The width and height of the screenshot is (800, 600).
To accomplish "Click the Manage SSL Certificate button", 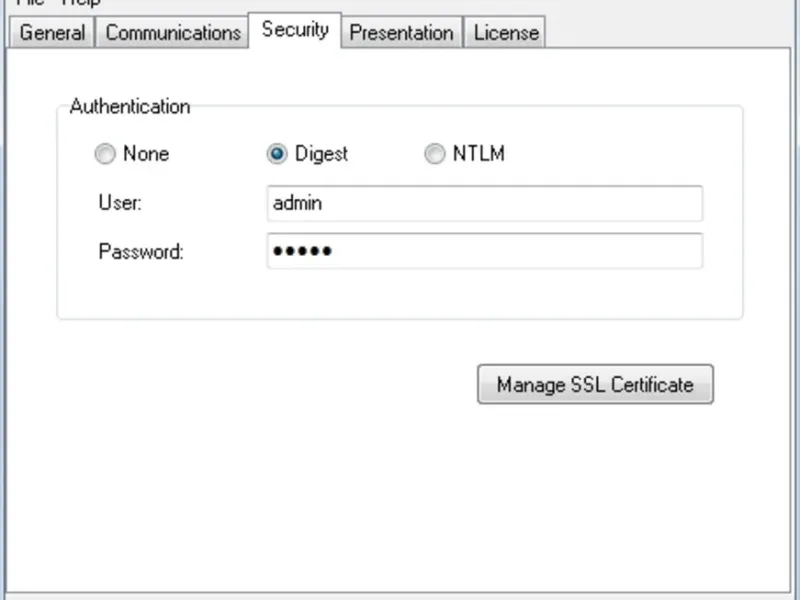I will (x=595, y=384).
